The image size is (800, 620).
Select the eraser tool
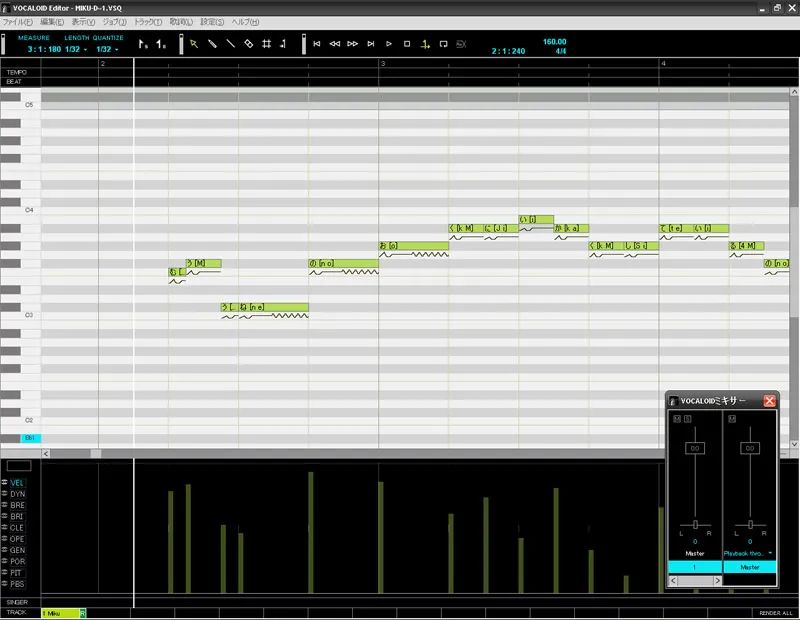(248, 44)
